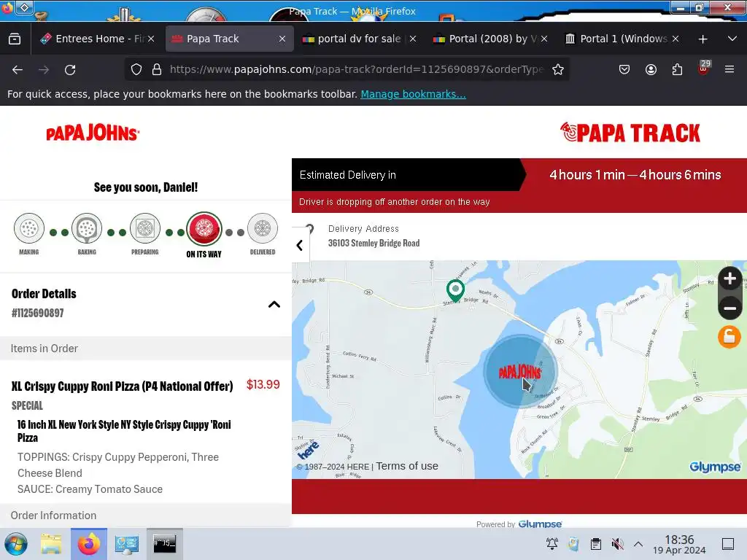Image resolution: width=747 pixels, height=560 pixels.
Task: Close the Papa Track tab
Action: [282, 39]
